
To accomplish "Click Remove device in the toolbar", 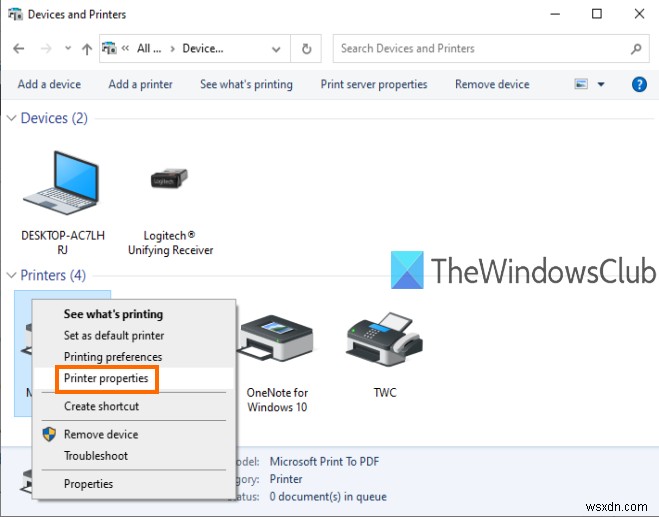I will [492, 84].
